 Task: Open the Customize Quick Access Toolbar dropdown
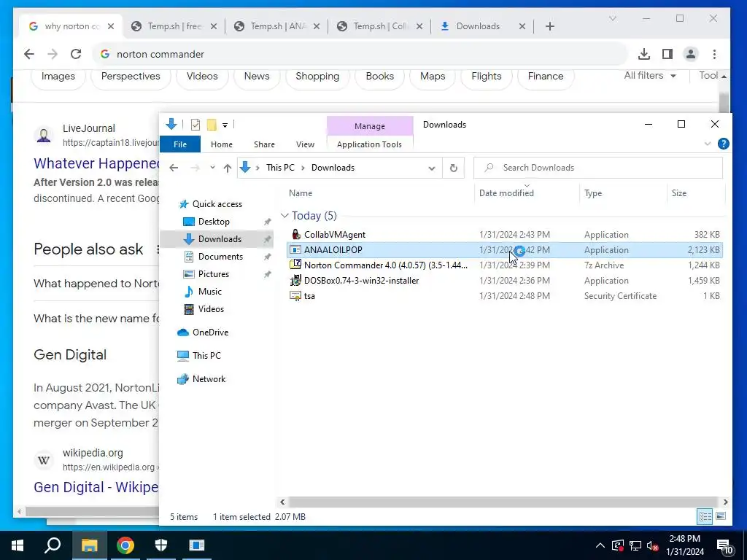pos(225,125)
